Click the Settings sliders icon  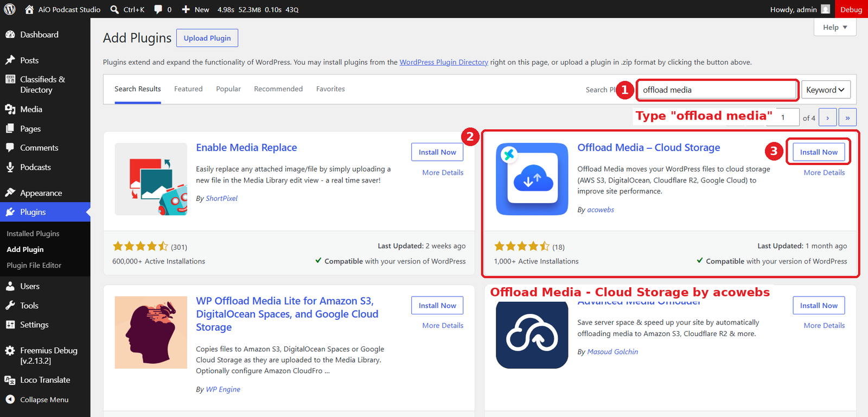10,325
